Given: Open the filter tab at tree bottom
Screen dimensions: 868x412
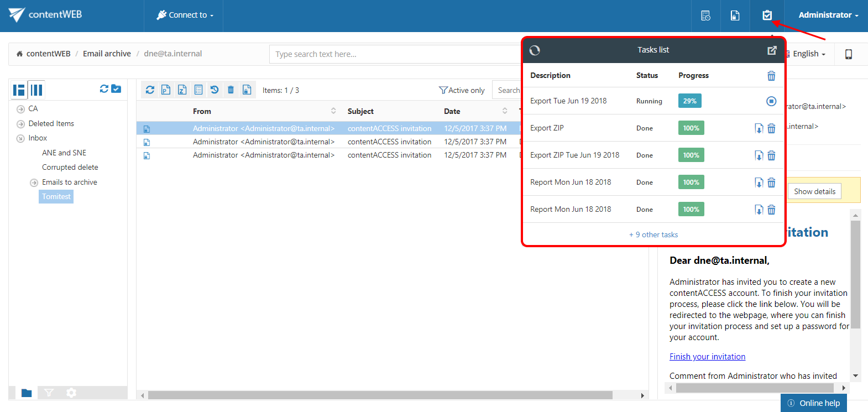Looking at the screenshot, I should [x=49, y=393].
